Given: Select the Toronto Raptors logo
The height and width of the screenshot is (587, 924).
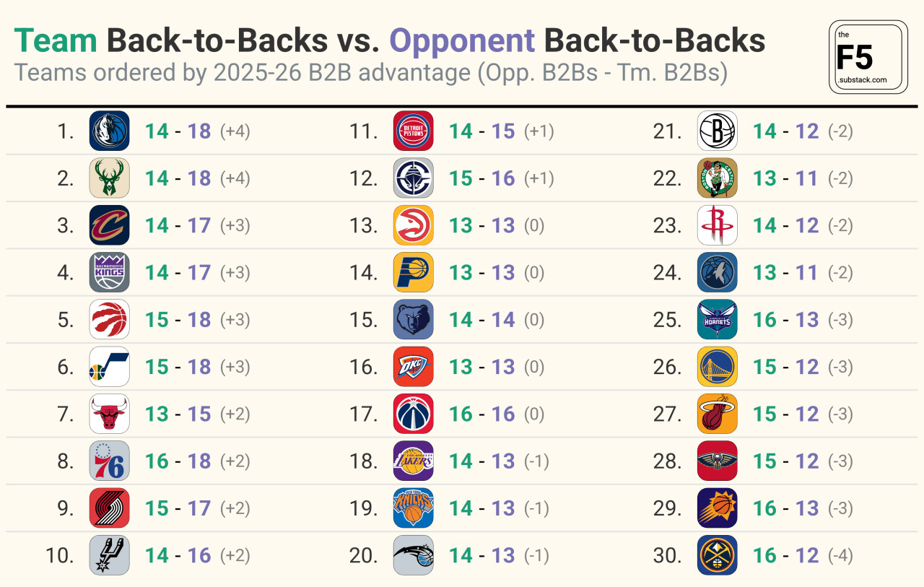Looking at the screenshot, I should tap(109, 319).
